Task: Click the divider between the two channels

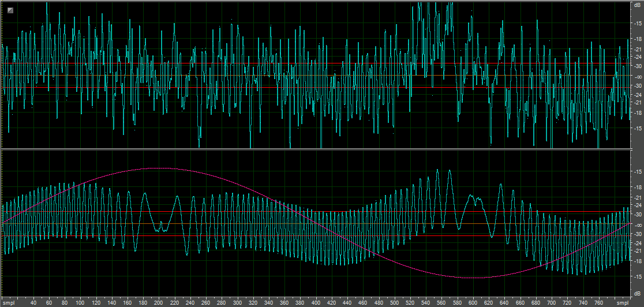Action: (x=316, y=149)
